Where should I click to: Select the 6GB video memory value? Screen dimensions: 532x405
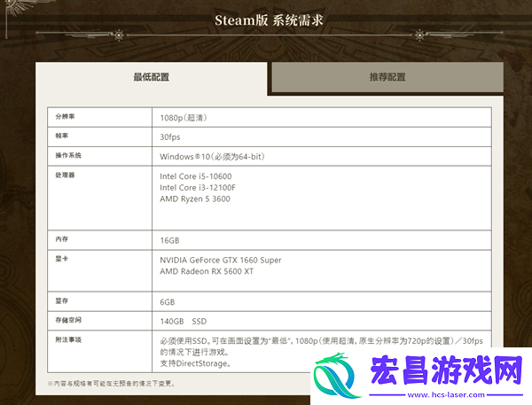[x=168, y=302]
